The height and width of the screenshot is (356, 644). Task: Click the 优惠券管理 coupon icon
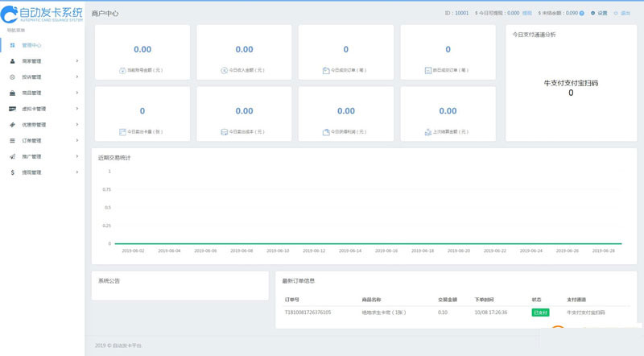point(12,125)
